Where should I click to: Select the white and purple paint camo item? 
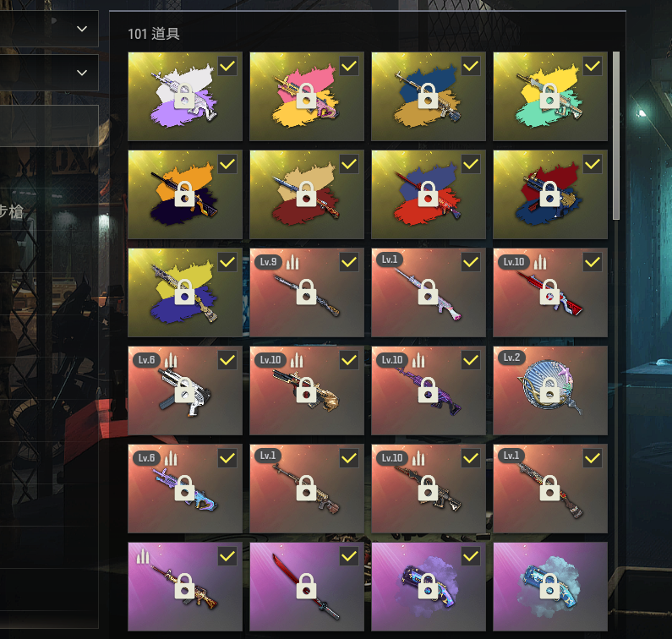coord(185,96)
